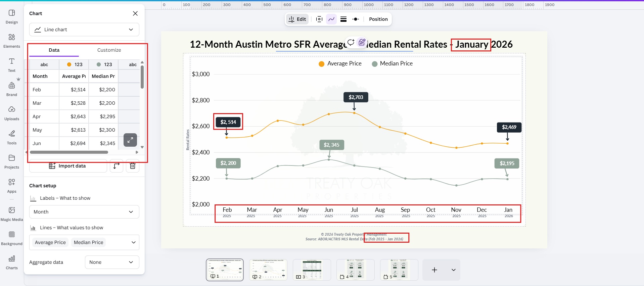The image size is (644, 286).
Task: Open the Background sidebar panel
Action: tap(12, 238)
